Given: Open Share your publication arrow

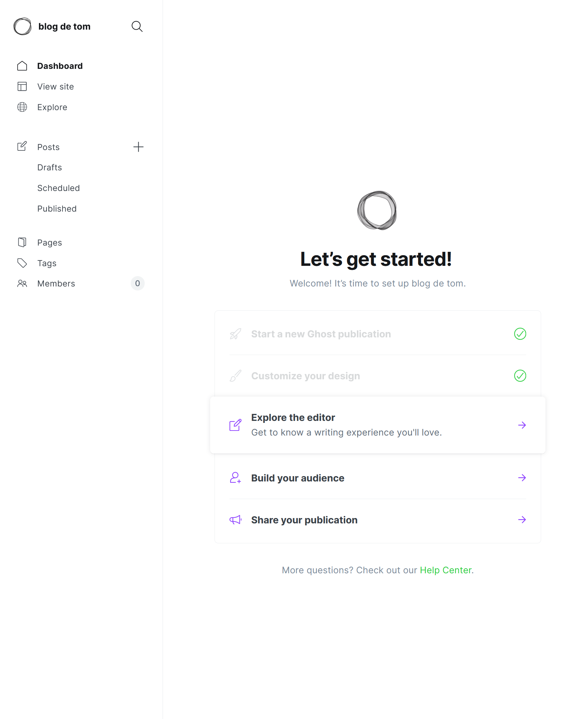Looking at the screenshot, I should (522, 520).
